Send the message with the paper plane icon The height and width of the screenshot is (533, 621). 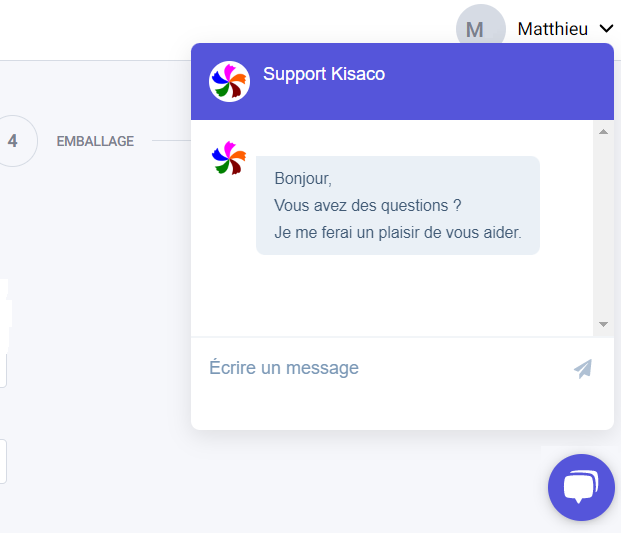pos(583,369)
